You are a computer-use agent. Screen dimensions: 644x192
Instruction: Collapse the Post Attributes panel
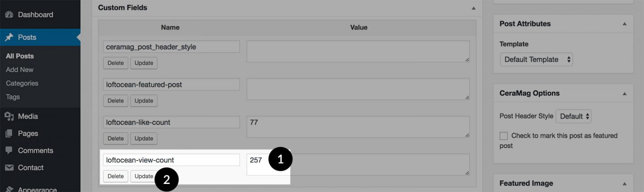[625, 24]
